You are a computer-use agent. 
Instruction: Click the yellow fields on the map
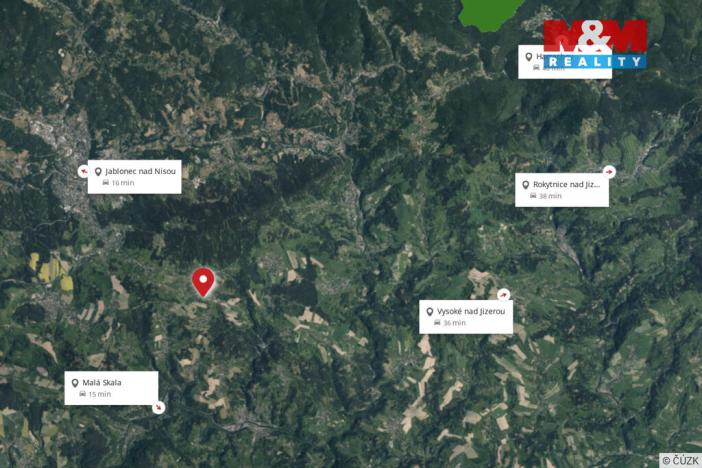point(52,271)
